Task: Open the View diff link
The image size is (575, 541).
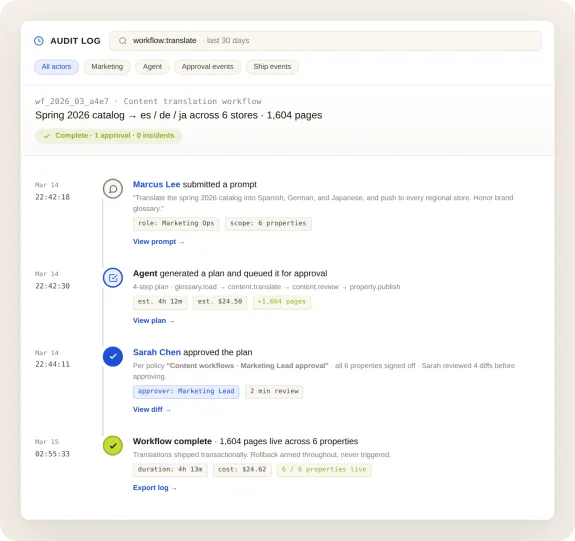Action: [x=151, y=410]
